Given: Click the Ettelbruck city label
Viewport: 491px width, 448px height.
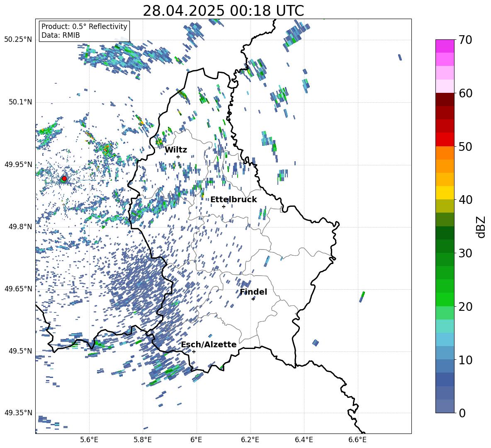Looking at the screenshot, I should pos(233,200).
